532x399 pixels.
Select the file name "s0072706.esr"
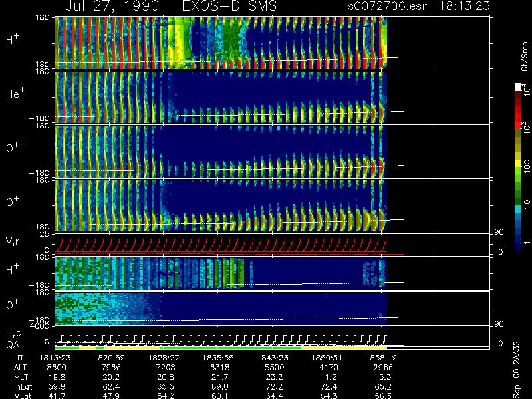click(388, 6)
